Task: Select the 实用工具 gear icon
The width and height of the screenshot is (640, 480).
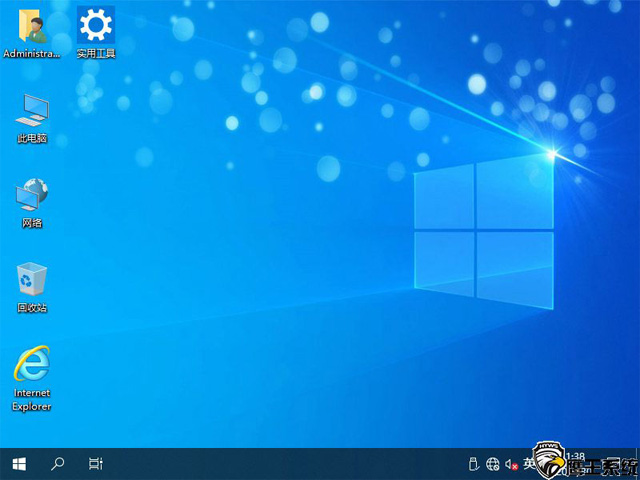Action: pyautogui.click(x=96, y=23)
